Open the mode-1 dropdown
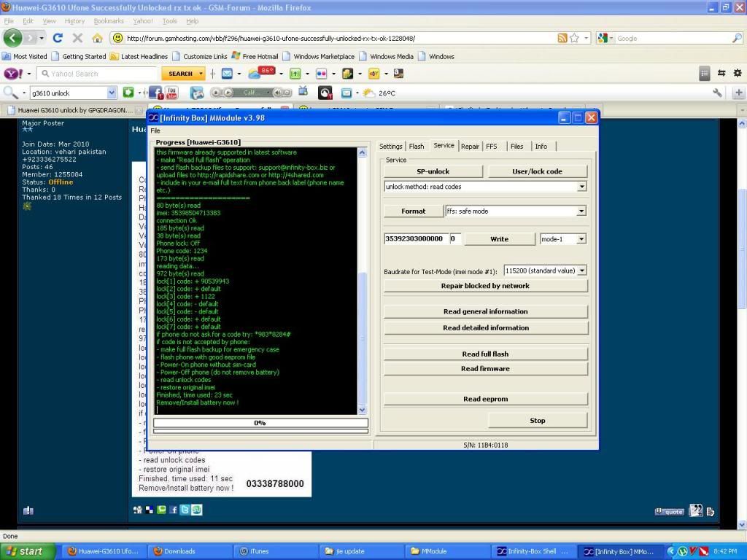The width and height of the screenshot is (747, 560). [x=581, y=239]
